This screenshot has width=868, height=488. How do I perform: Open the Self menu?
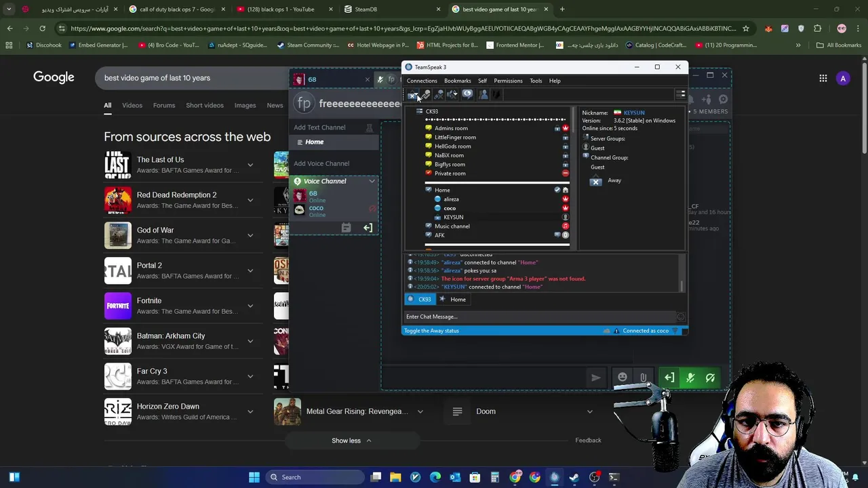coord(482,81)
